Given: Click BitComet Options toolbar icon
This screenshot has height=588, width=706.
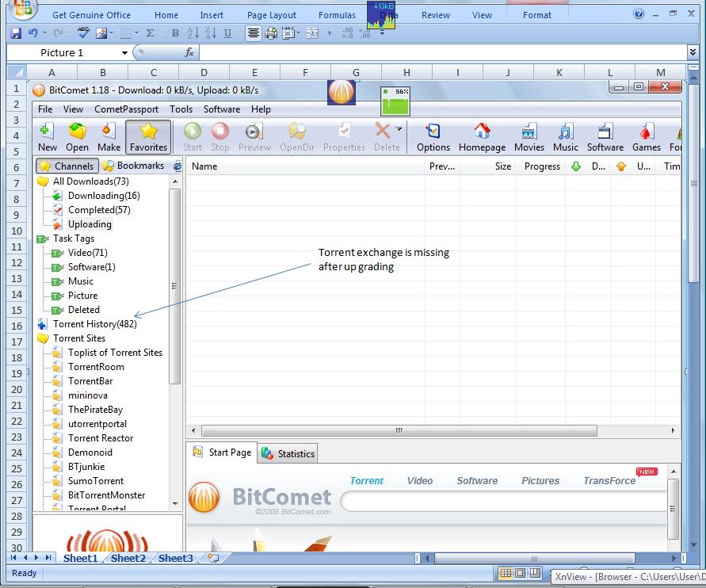Looking at the screenshot, I should [433, 137].
